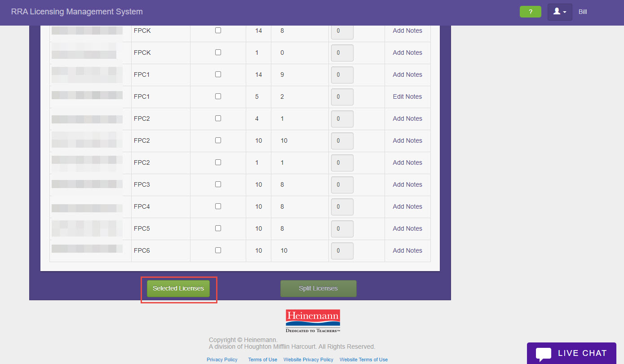Open the Website Terms of Use link
624x364 pixels.
(x=363, y=360)
